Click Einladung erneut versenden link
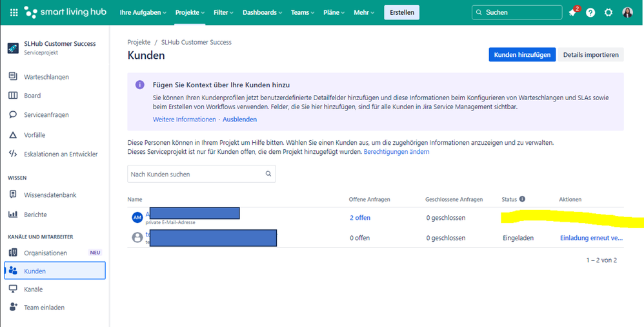Image resolution: width=644 pixels, height=327 pixels. (x=592, y=238)
